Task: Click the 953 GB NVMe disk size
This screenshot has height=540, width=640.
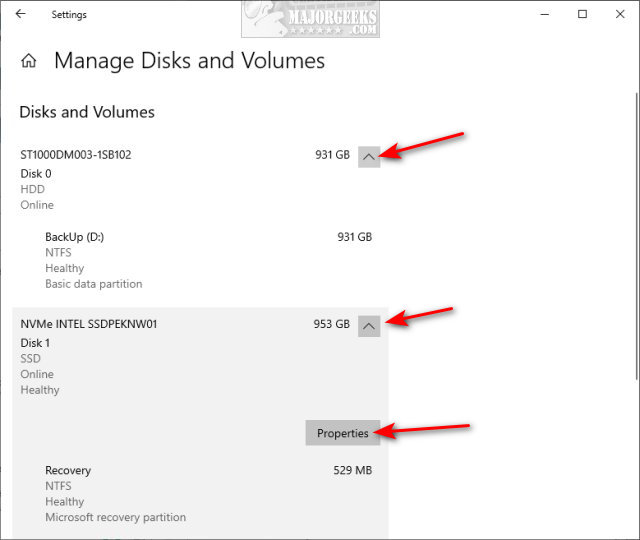Action: click(331, 324)
